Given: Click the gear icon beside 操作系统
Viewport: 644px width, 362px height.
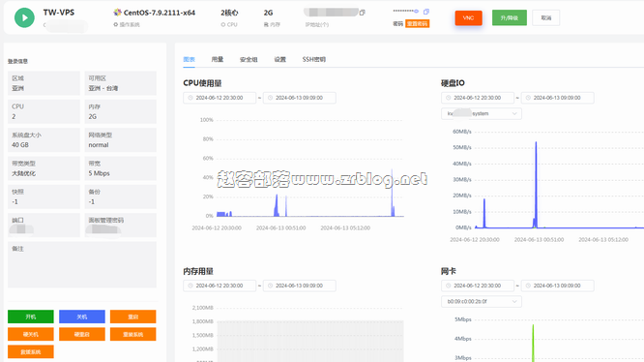Looking at the screenshot, I should pos(116,24).
